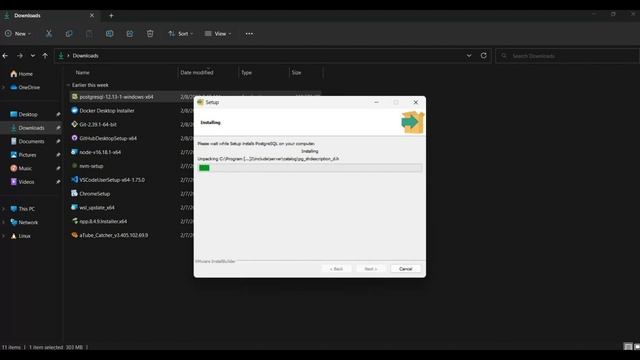
Task: Click the Search Downloads field
Action: point(567,56)
